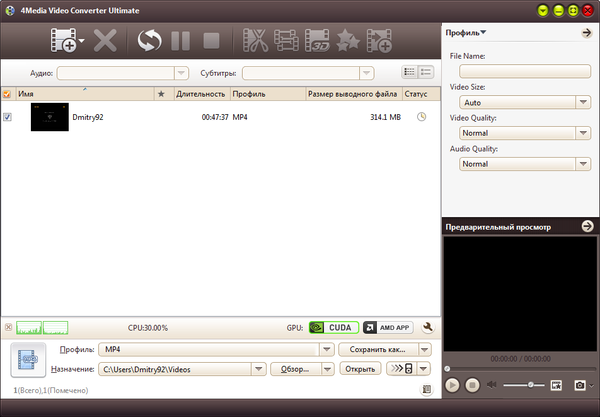Sort by Имя column header
This screenshot has width=600, height=417.
pos(85,94)
